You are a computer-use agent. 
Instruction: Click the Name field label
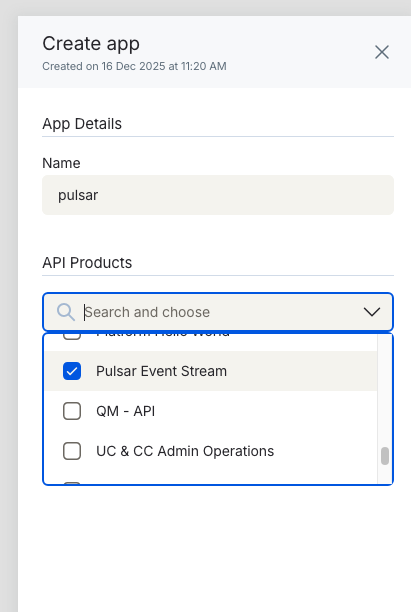(x=61, y=163)
